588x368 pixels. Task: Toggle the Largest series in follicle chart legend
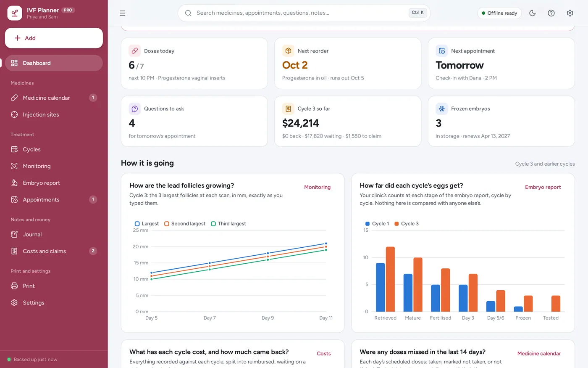(x=147, y=224)
